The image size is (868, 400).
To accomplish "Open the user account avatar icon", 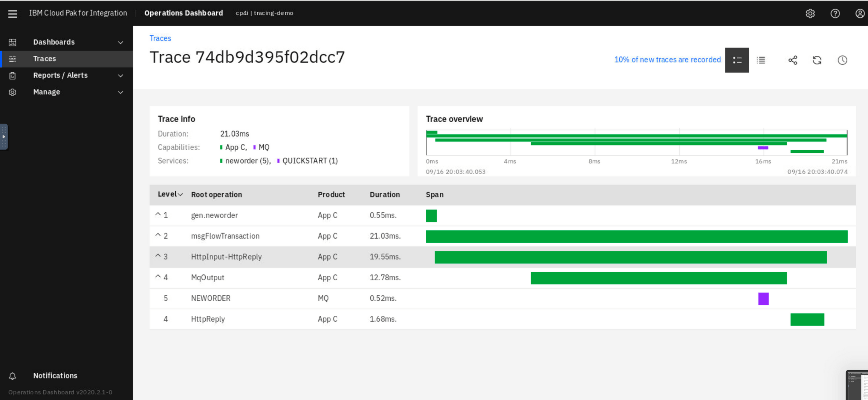I will tap(860, 13).
